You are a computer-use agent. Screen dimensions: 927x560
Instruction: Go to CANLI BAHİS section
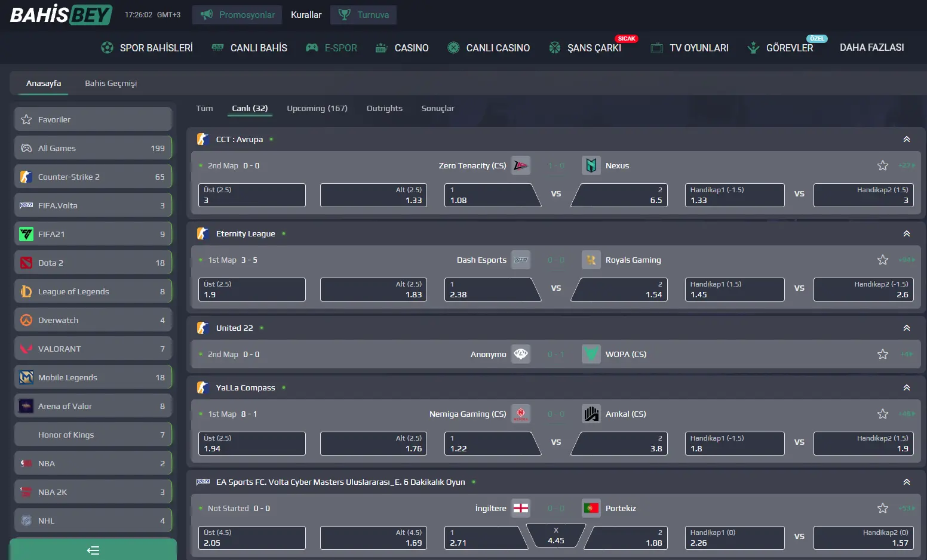tap(250, 48)
